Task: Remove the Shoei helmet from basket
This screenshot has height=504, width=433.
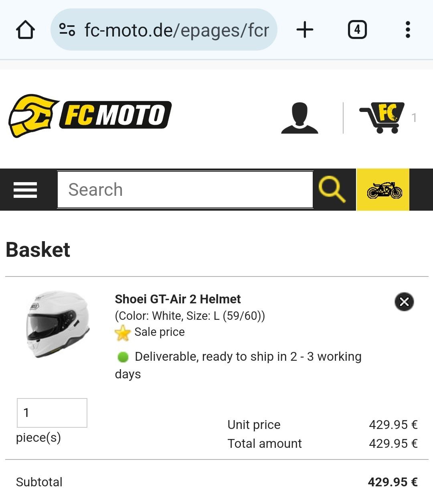Action: pyautogui.click(x=404, y=302)
